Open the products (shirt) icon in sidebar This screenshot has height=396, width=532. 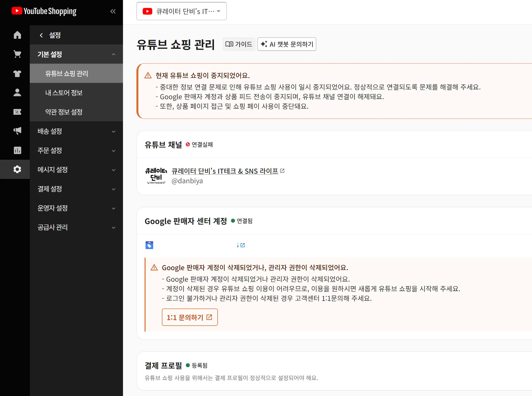click(x=17, y=73)
